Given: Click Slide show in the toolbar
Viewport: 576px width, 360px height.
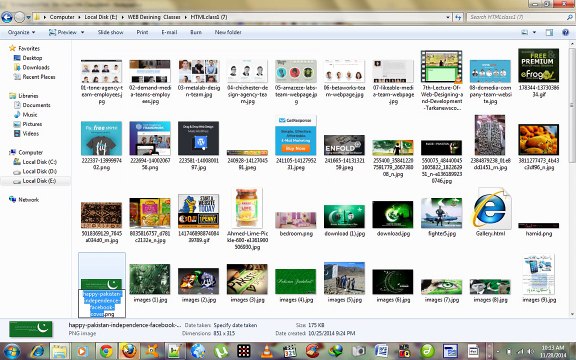Looking at the screenshot, I should [x=111, y=32].
